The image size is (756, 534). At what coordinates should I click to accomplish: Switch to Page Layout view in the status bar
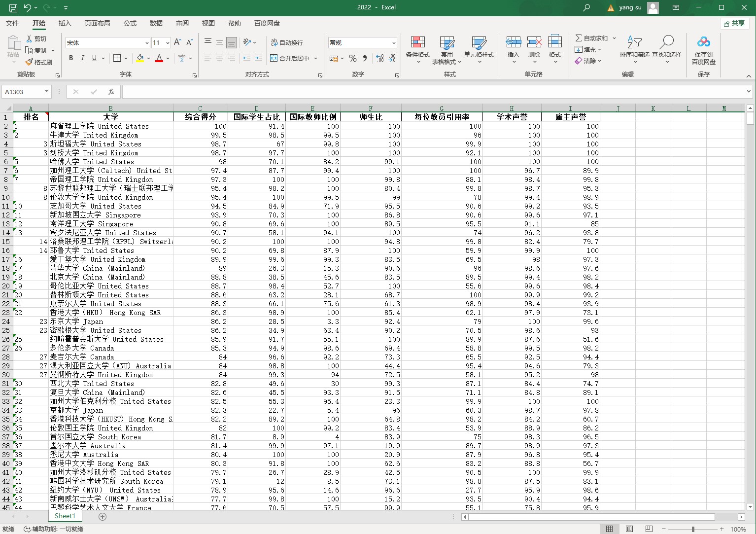pyautogui.click(x=629, y=529)
